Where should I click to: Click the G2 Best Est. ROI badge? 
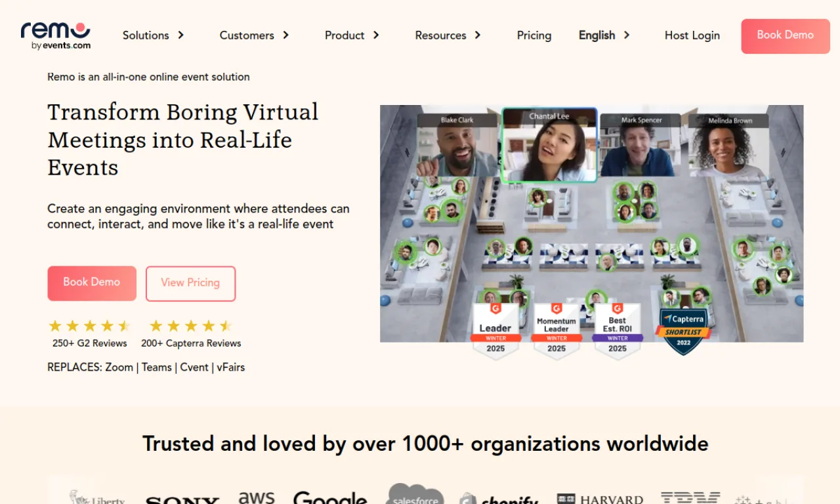pyautogui.click(x=618, y=331)
